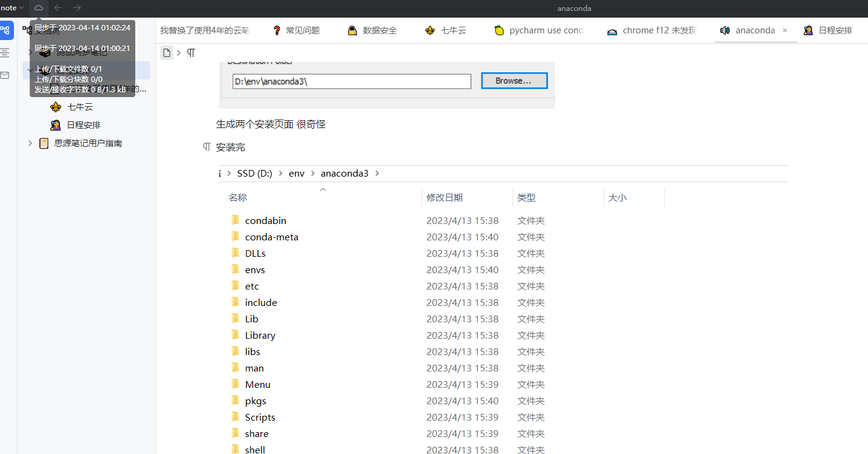Click the cloud sync icon
868x454 pixels.
click(x=39, y=8)
